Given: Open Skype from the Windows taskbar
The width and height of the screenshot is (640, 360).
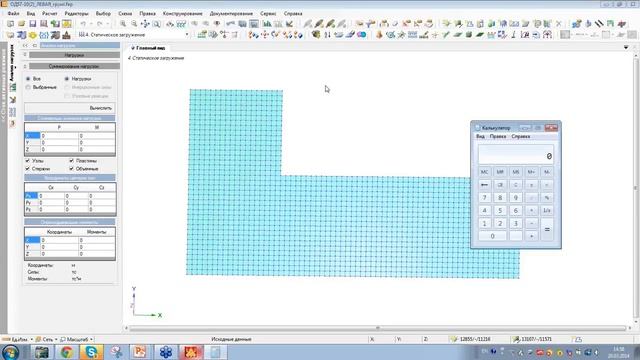Looking at the screenshot, I should coord(91,352).
